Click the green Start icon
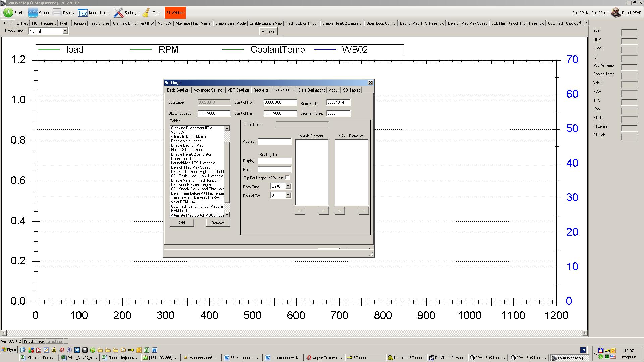Image resolution: width=644 pixels, height=362 pixels. [8, 13]
